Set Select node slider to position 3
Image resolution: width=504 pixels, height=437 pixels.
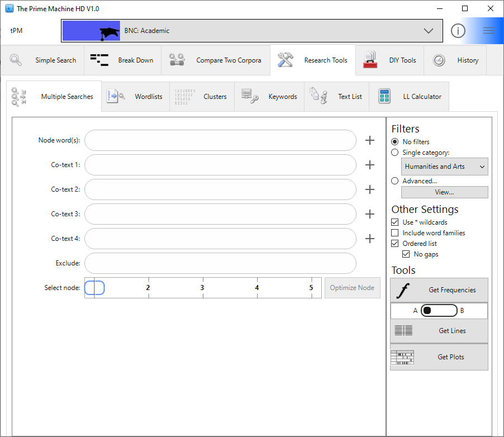(203, 287)
